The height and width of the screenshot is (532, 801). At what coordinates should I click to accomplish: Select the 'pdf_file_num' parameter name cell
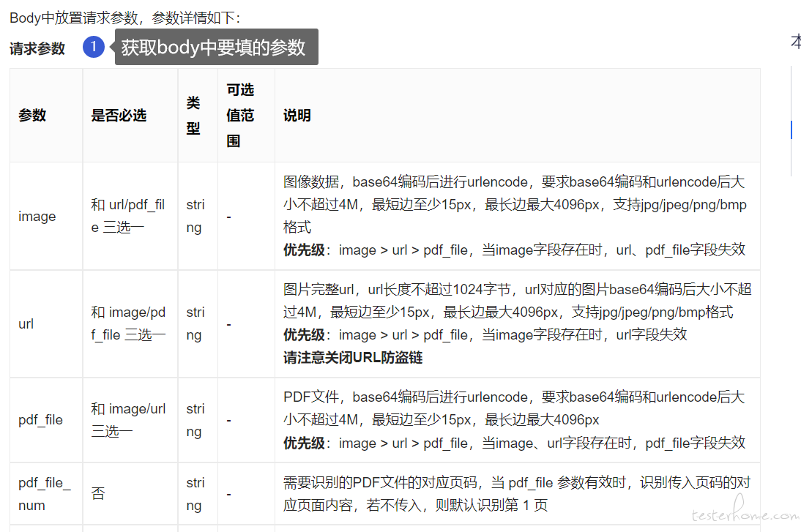[45, 494]
